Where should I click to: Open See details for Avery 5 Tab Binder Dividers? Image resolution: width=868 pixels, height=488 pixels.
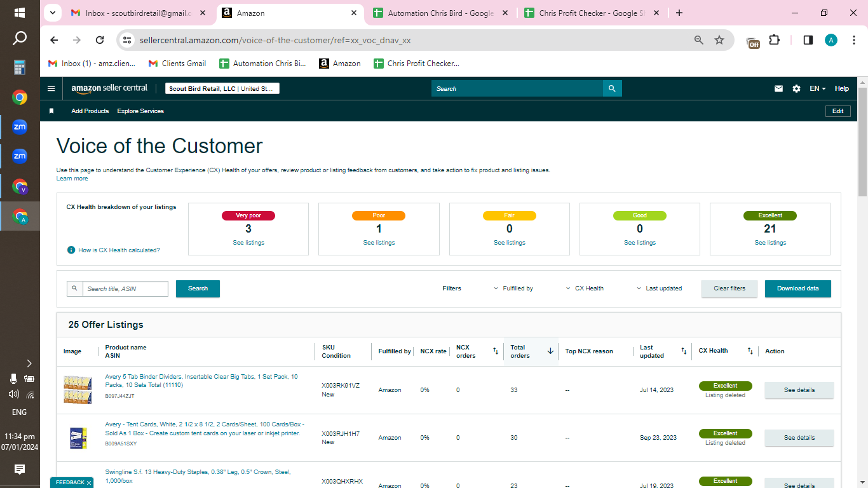tap(799, 390)
